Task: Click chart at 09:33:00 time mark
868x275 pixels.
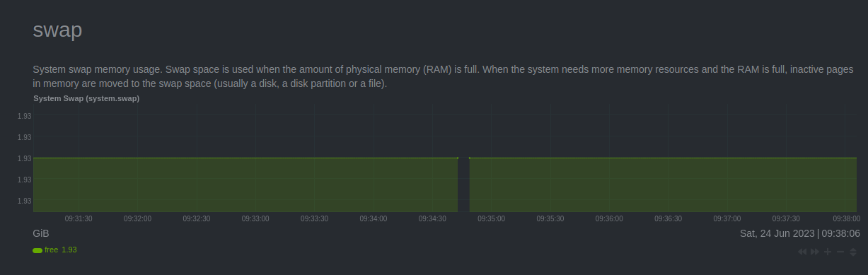Action: 255,185
